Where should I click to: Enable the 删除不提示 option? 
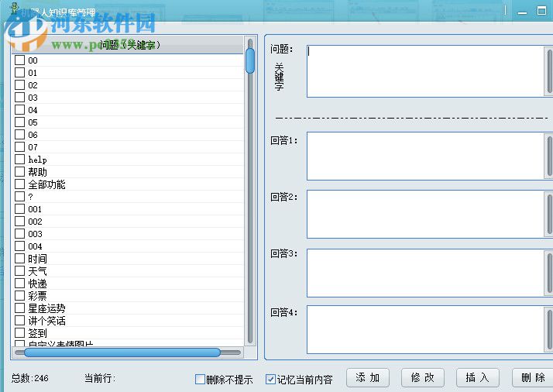click(x=200, y=380)
